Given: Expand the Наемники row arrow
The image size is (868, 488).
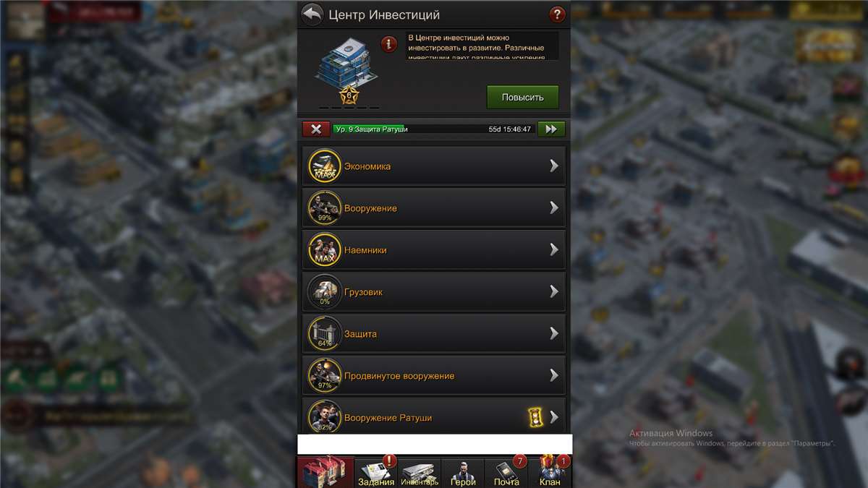Looking at the screenshot, I should click(554, 249).
